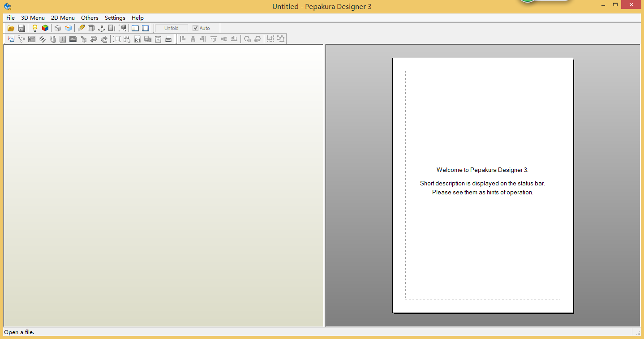Click the align horizontal centers icon

[193, 39]
